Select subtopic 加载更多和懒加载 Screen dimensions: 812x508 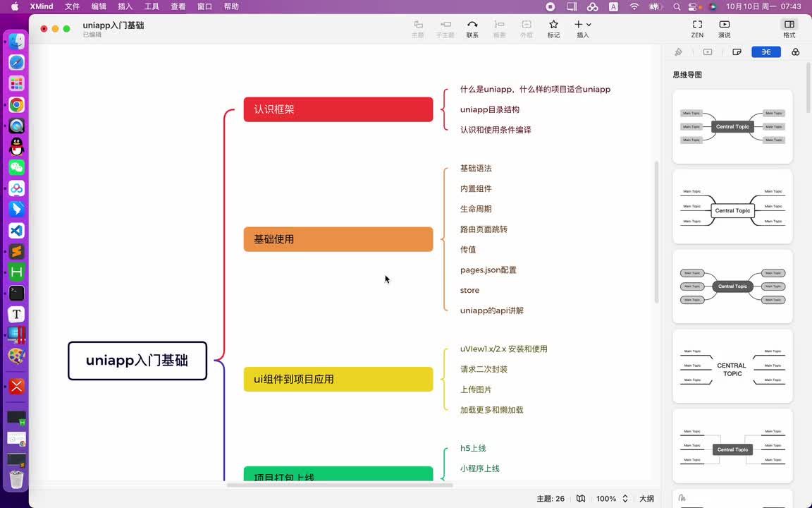tap(491, 409)
